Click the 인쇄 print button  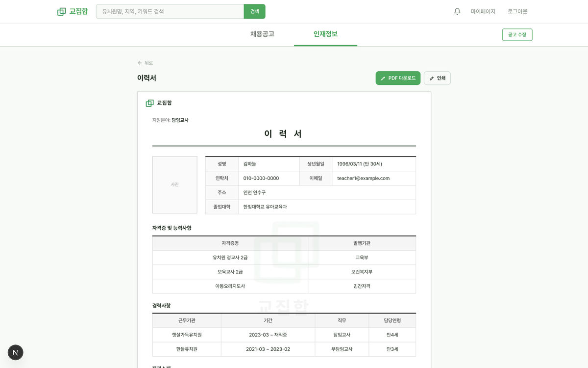tap(437, 78)
